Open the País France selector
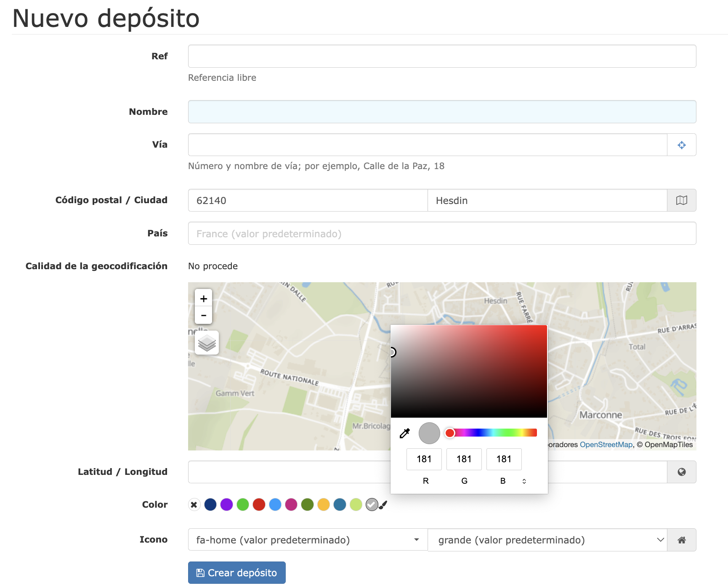The image size is (728, 588). coord(442,233)
